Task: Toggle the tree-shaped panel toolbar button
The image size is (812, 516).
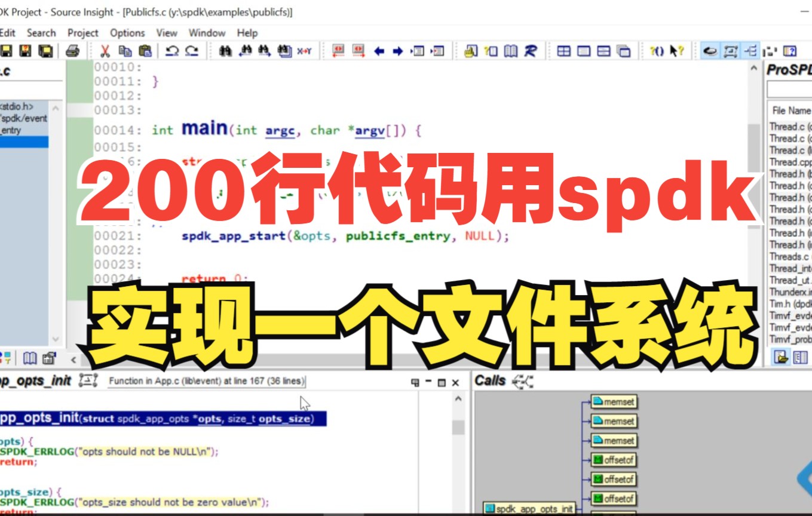Action: point(750,51)
